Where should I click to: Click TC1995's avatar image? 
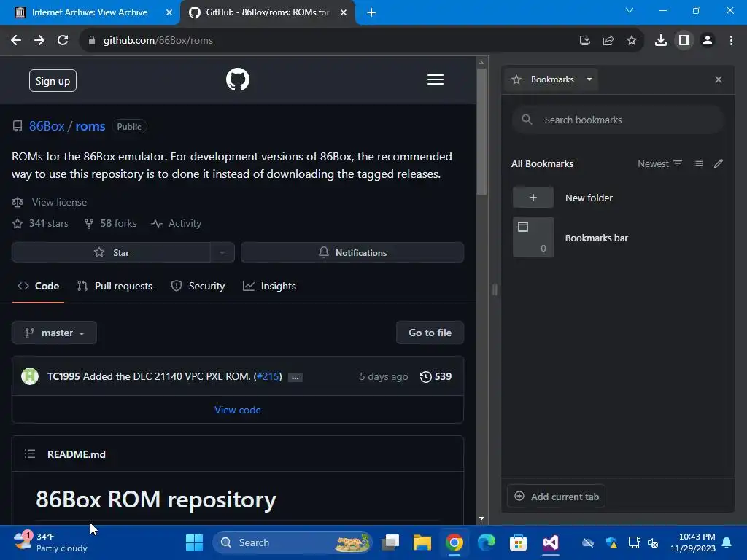coord(29,376)
